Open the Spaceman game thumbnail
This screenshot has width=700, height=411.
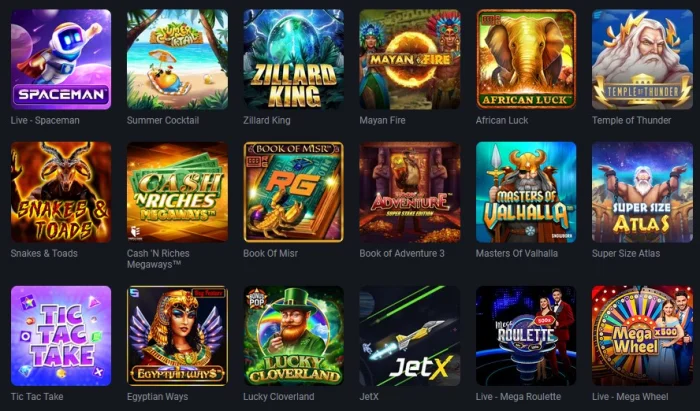(x=61, y=59)
